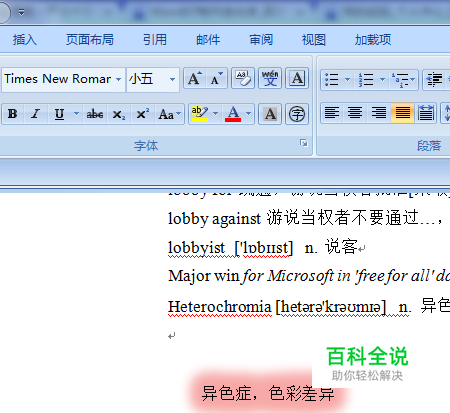Click the empty paragraph mark below Heterochromia
This screenshot has width=450, height=413.
172,336
